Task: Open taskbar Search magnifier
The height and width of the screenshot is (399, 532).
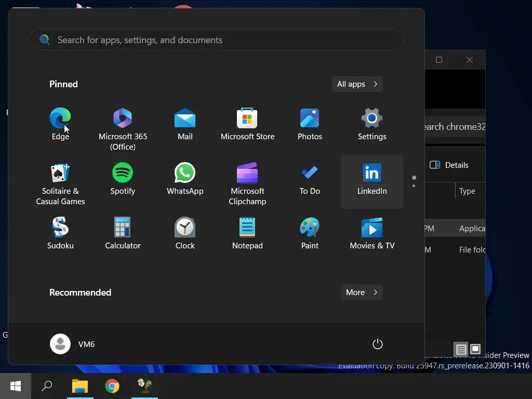Action: pos(47,386)
